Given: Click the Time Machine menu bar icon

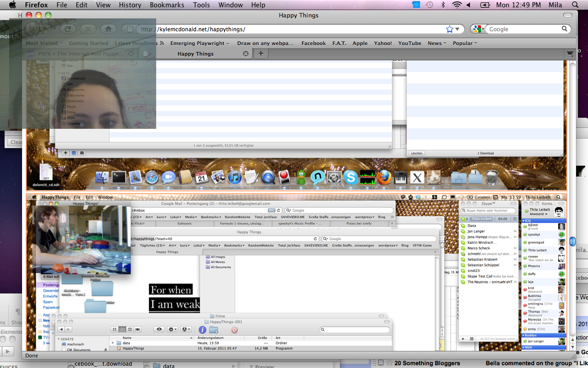Looking at the screenshot, I should (429, 5).
